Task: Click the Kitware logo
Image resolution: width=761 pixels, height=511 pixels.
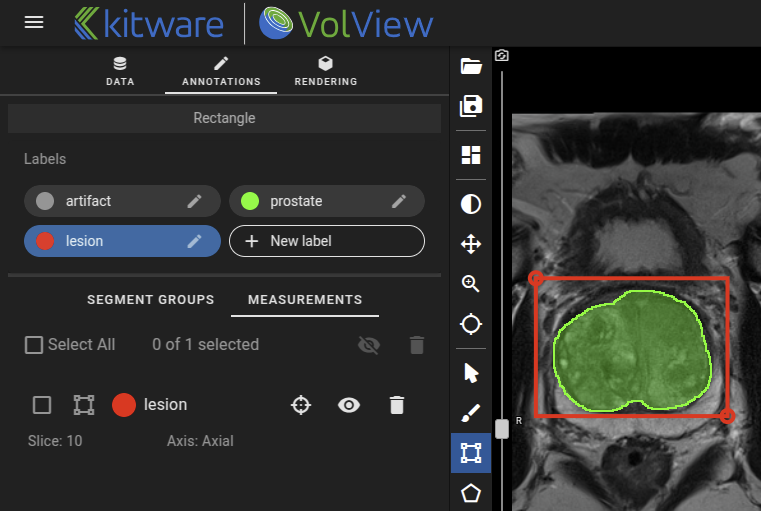Action: point(149,23)
